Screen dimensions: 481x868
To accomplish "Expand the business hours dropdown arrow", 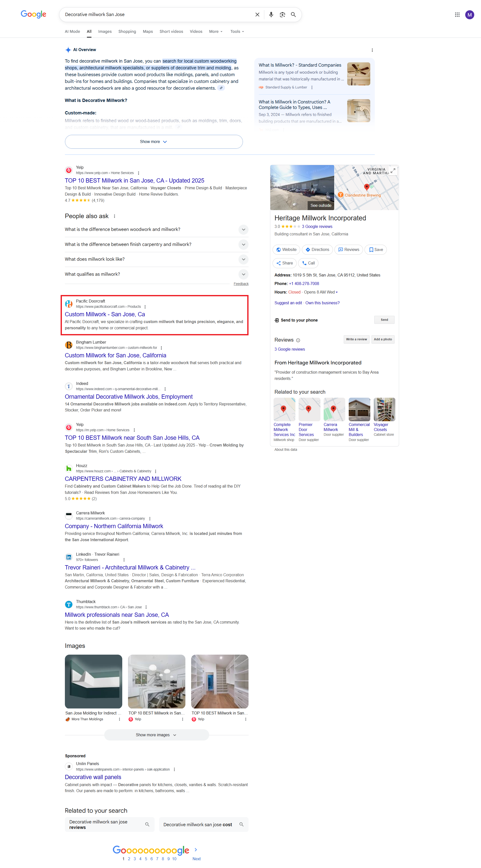I will click(x=336, y=293).
